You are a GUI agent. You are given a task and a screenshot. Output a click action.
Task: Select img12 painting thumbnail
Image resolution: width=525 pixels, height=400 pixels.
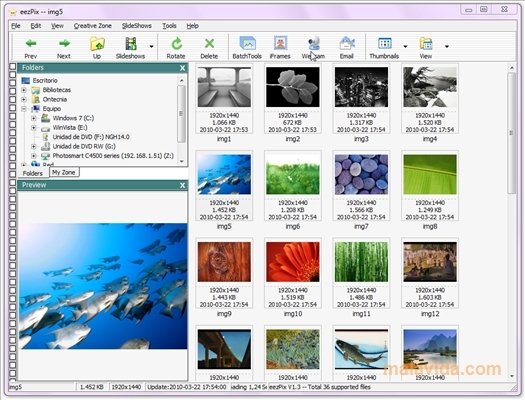point(430,262)
